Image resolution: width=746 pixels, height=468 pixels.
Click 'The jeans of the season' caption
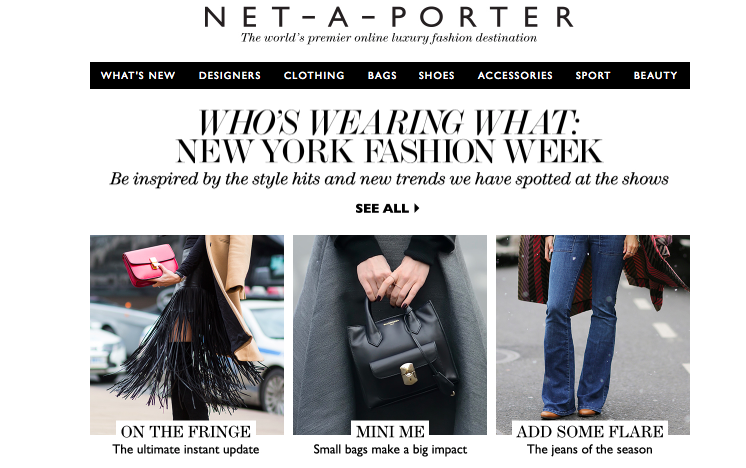(x=589, y=449)
